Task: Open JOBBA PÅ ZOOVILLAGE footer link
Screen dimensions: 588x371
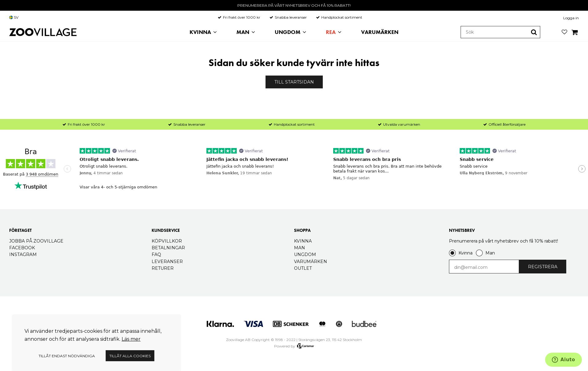Action: 36,241
